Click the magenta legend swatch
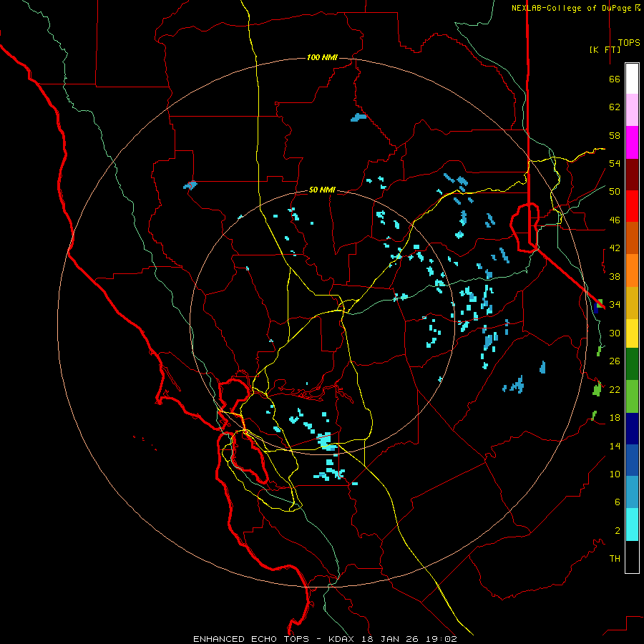Screen dimensions: 644x644 click(632, 142)
